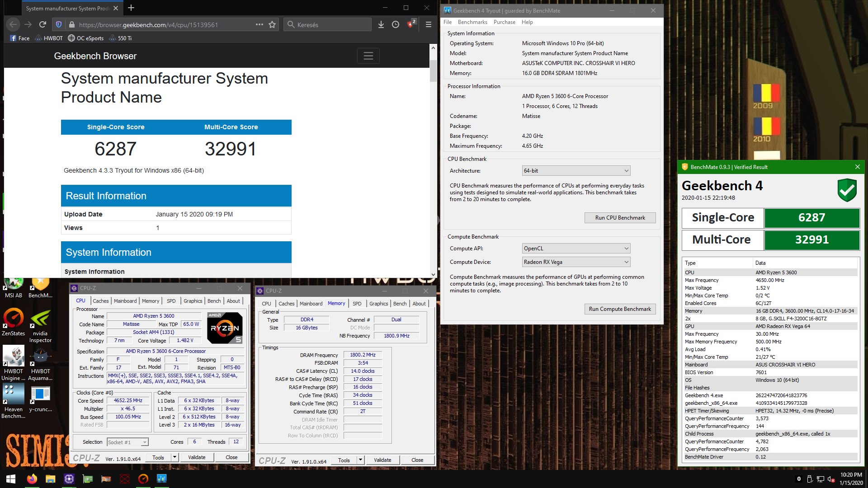This screenshot has height=488, width=868.
Task: Open HWBOT Unigine desktop shortcut icon
Action: click(x=14, y=364)
